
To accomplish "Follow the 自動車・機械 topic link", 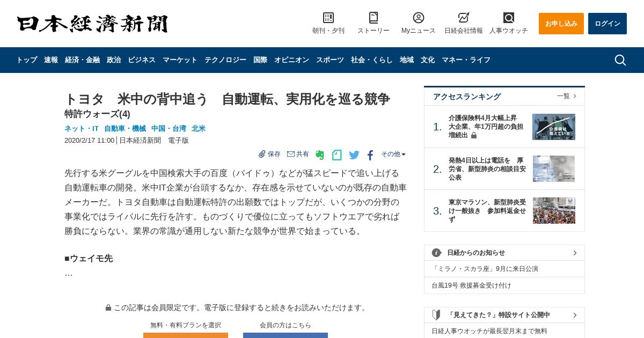I will click(x=125, y=129).
